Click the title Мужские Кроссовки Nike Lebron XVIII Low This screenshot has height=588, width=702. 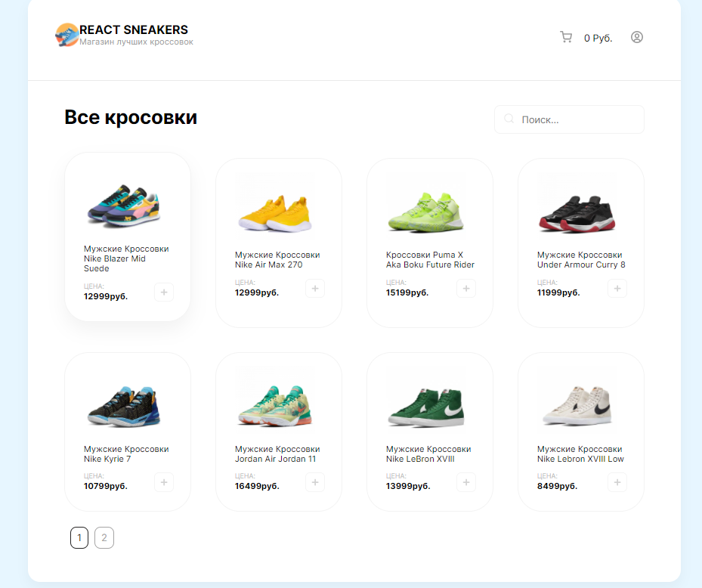pos(580,454)
